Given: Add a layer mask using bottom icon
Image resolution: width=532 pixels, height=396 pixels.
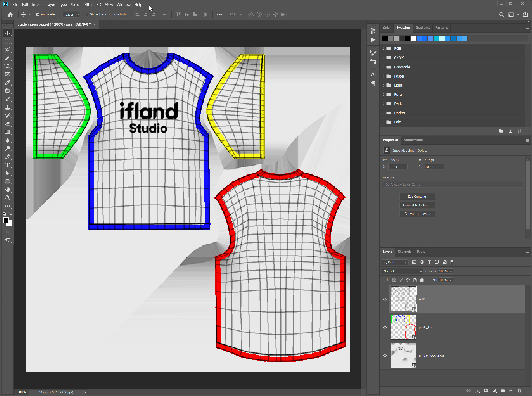Looking at the screenshot, I should click(486, 391).
